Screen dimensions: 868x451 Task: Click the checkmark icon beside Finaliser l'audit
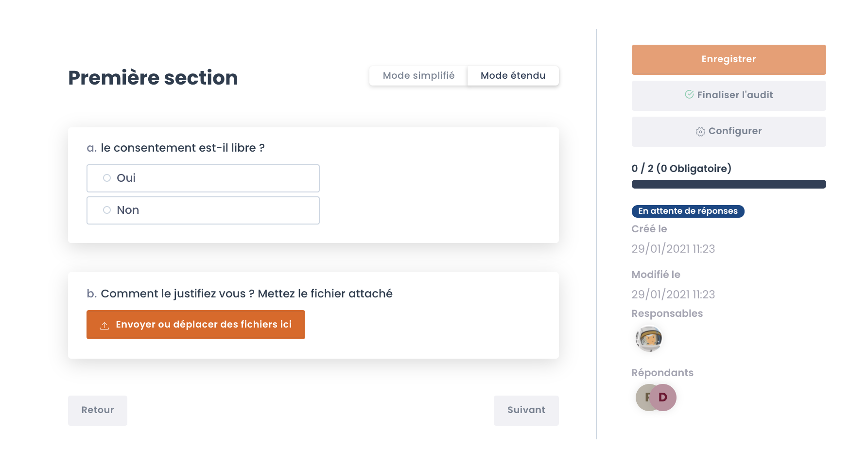[689, 95]
